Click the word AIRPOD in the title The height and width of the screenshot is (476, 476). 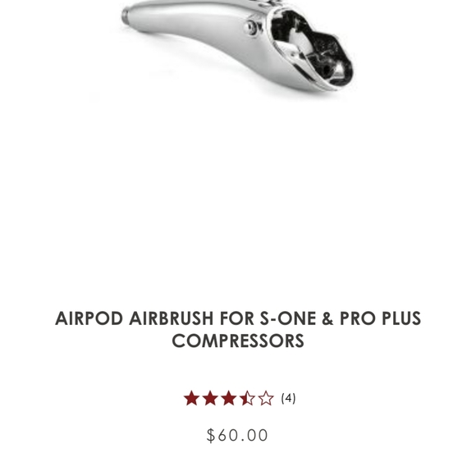(89, 318)
